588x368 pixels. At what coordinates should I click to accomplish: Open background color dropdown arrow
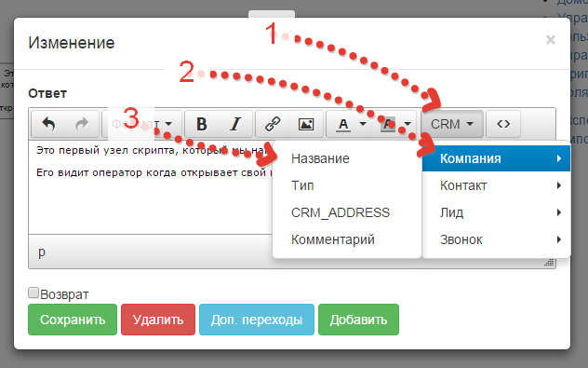(408, 124)
